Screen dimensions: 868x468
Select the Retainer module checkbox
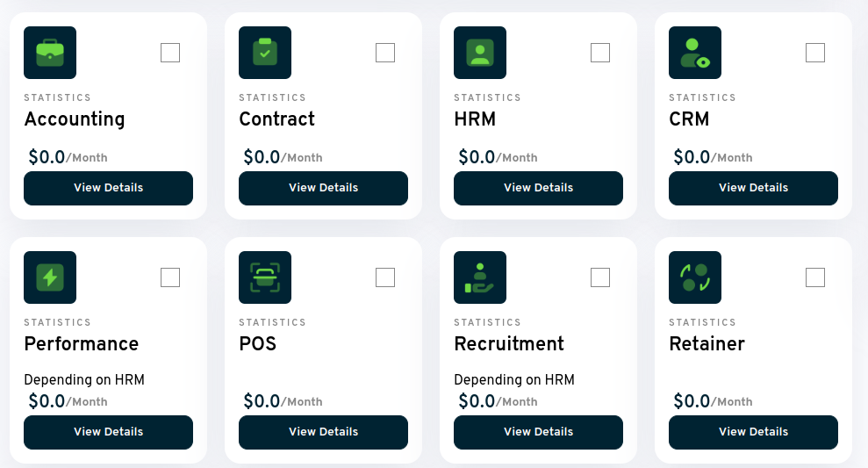[x=815, y=277]
